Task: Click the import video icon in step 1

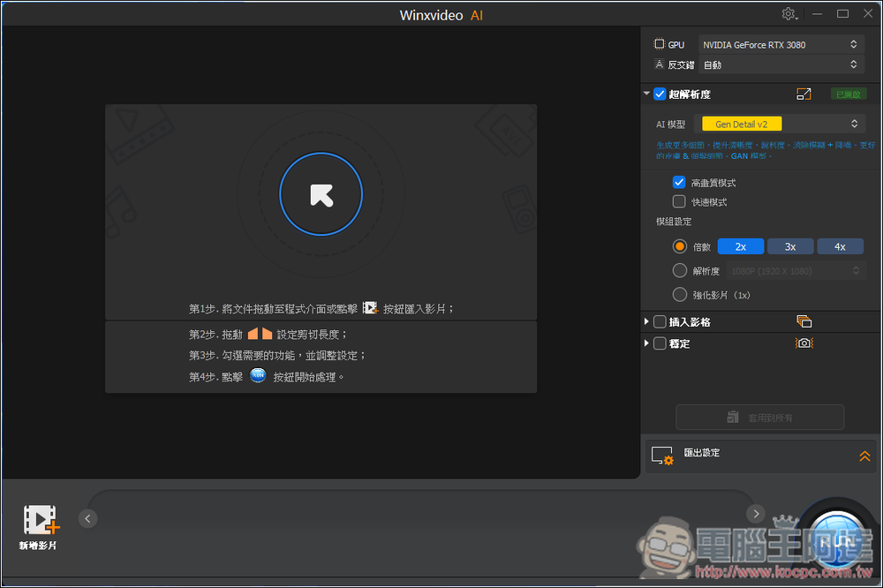Action: point(370,307)
